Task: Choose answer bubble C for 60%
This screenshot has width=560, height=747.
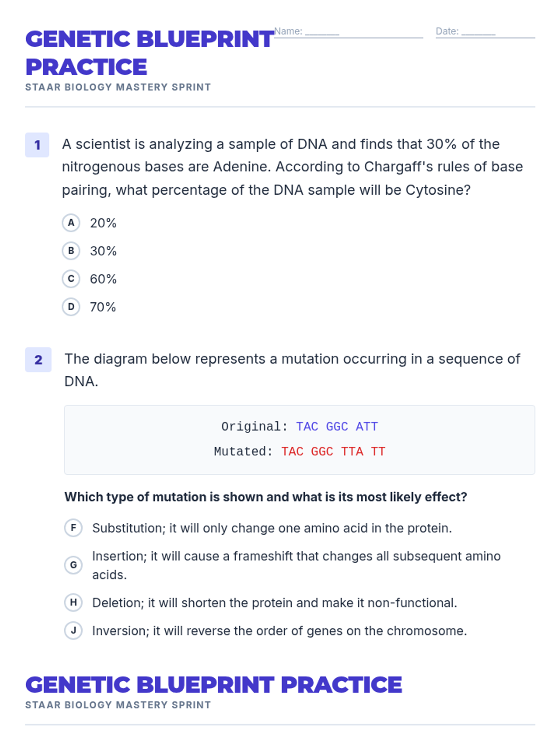Action: (71, 279)
